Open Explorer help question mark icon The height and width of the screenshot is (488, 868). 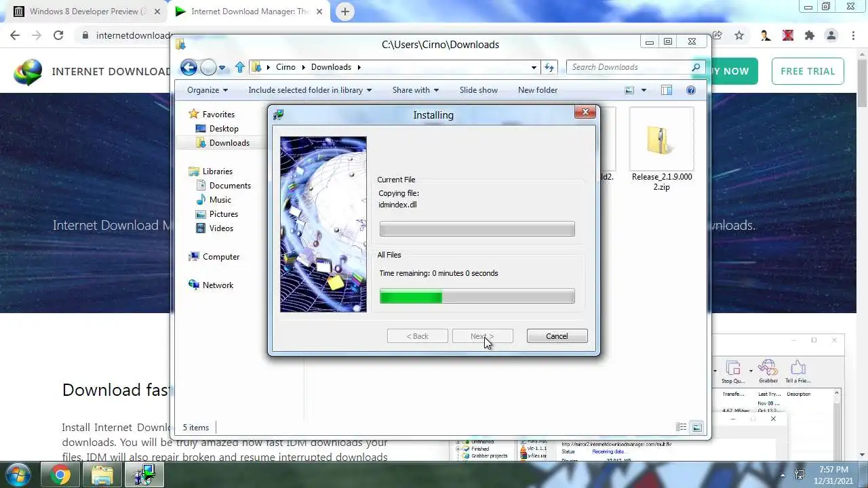click(691, 90)
